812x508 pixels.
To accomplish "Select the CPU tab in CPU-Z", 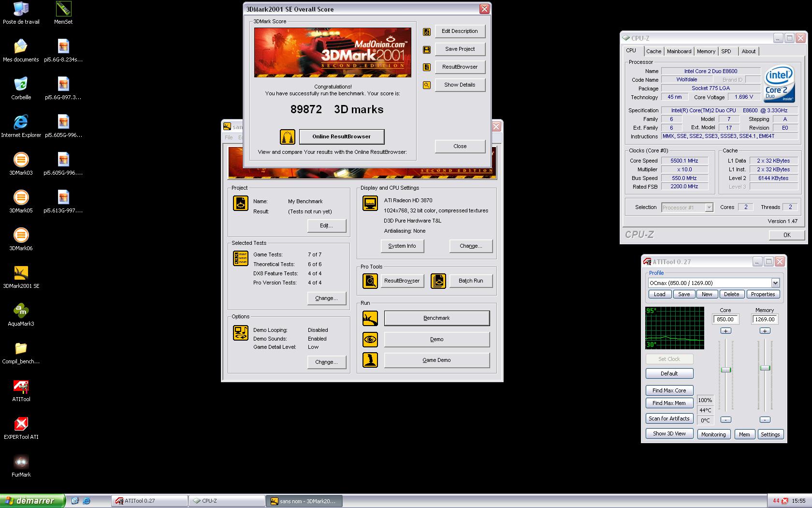I will 631,51.
